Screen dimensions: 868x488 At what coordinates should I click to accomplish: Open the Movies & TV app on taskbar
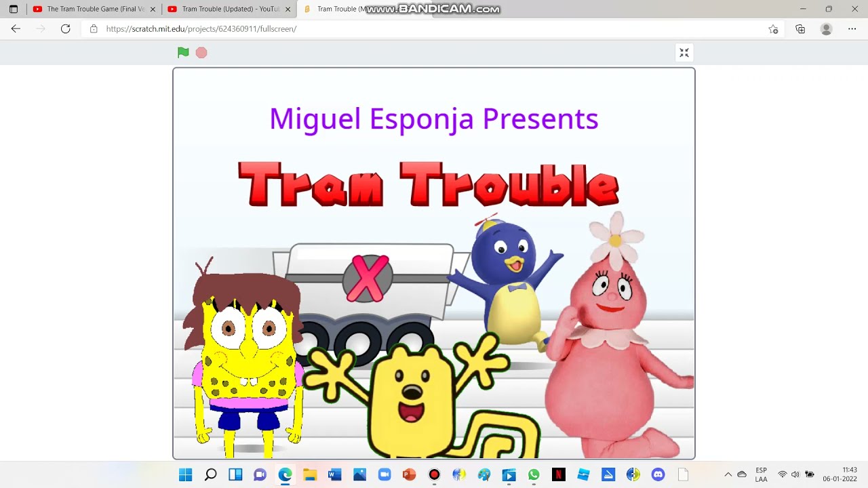[x=509, y=474]
